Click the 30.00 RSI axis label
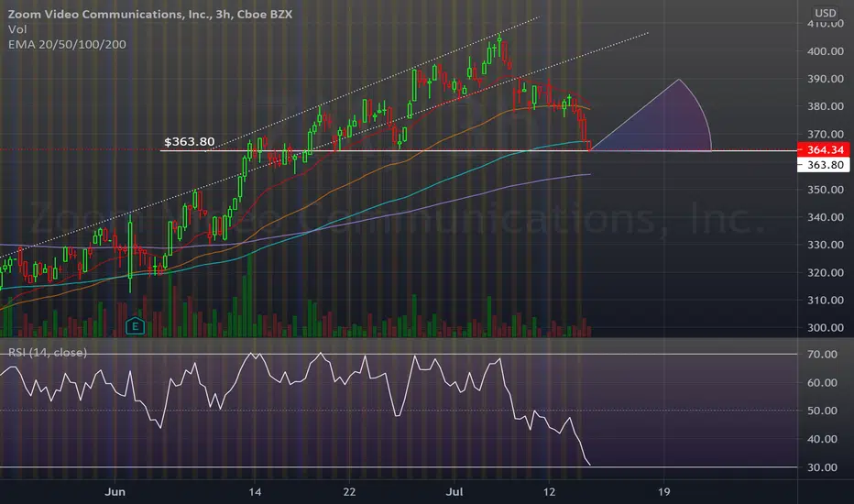This screenshot has height=504, width=854. click(x=823, y=467)
